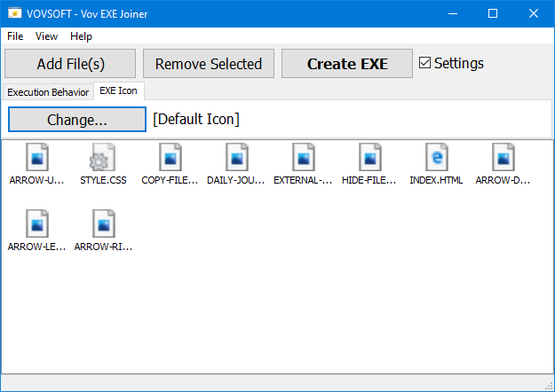Open the File menu

point(15,36)
